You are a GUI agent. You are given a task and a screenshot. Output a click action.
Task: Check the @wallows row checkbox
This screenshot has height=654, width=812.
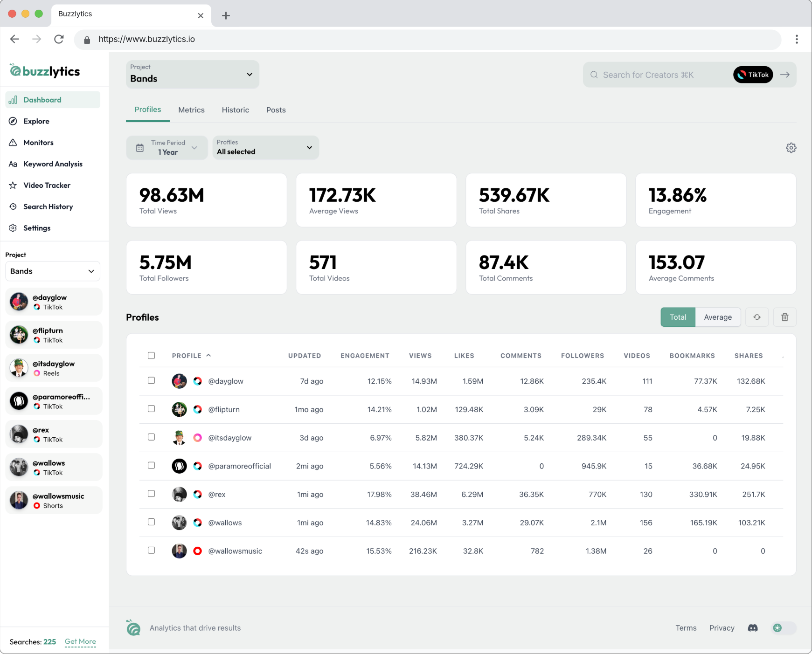152,522
